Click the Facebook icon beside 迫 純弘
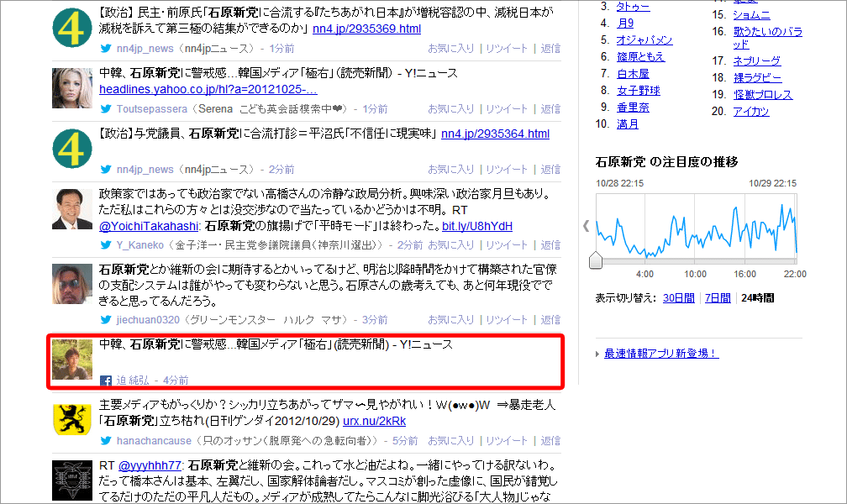Screen dimensions: 847x504 click(106, 381)
